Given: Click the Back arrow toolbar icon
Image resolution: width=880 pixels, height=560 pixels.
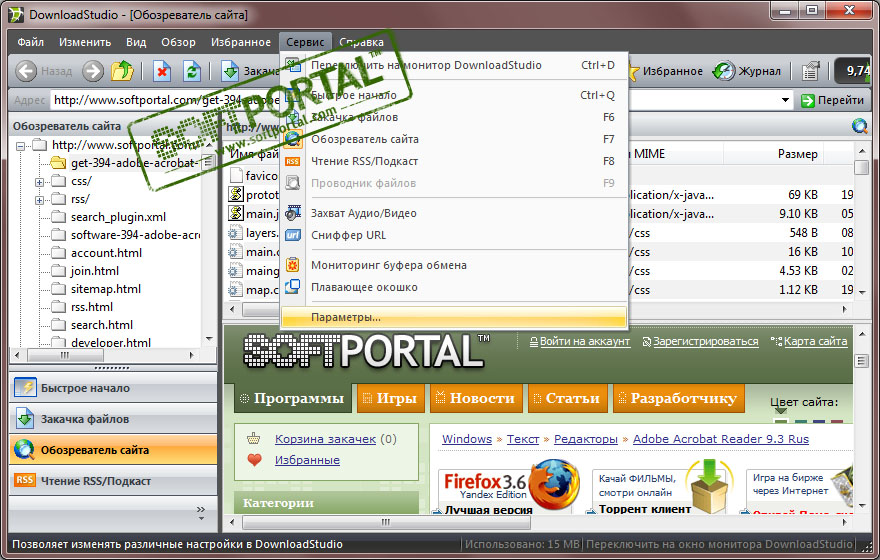Looking at the screenshot, I should point(26,71).
